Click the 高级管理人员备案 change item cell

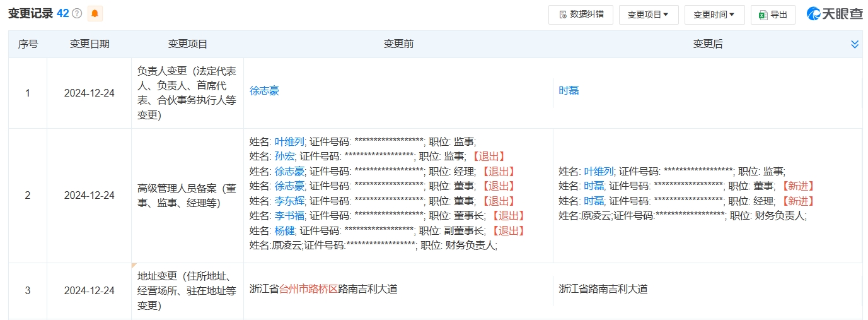(187, 195)
